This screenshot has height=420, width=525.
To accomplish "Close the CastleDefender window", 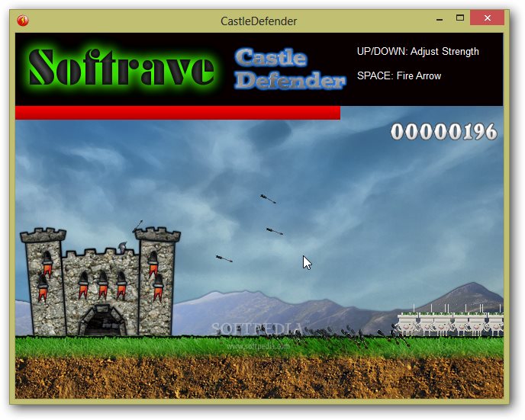I will point(487,18).
